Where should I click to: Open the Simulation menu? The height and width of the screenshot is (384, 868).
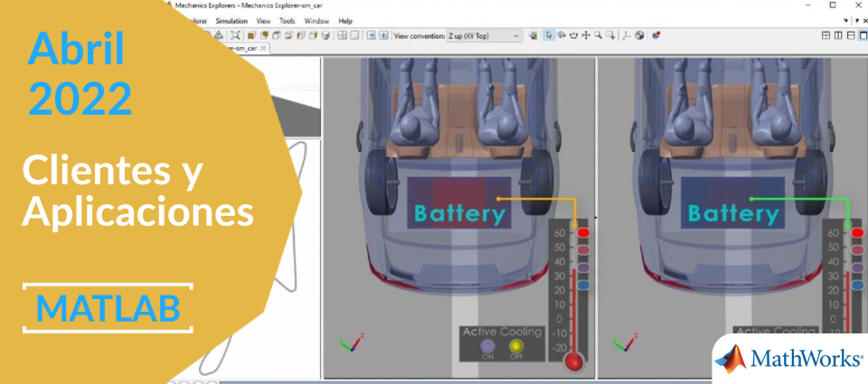(231, 21)
